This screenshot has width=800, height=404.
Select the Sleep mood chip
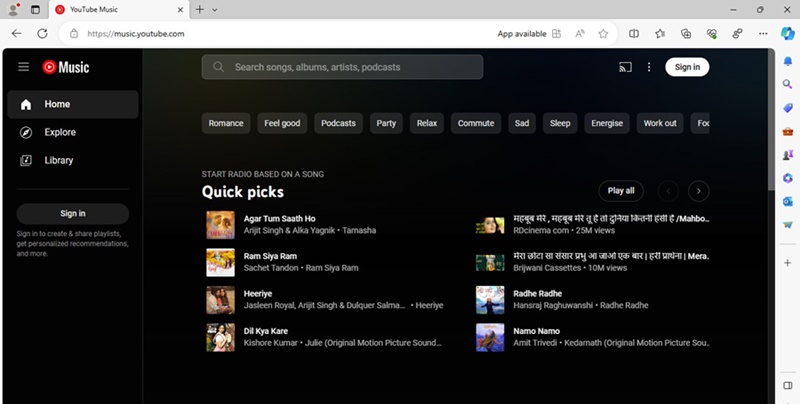[560, 123]
